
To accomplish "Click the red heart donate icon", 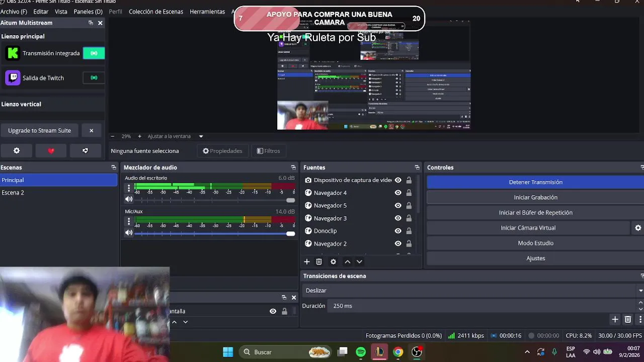I will 51,151.
